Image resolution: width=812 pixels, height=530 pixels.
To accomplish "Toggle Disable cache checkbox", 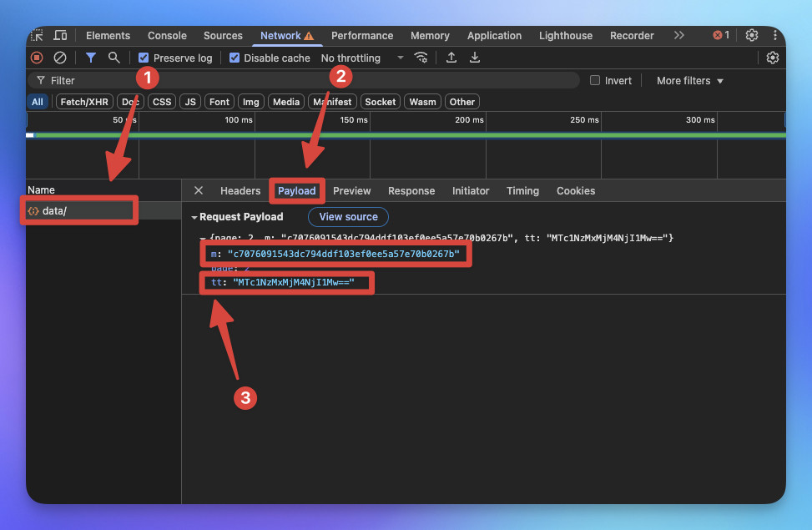I will [235, 58].
